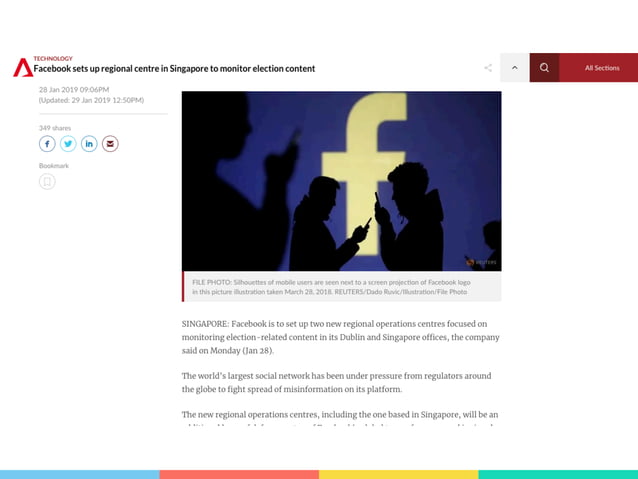638x479 pixels.
Task: Open the header share icon
Action: tap(488, 68)
